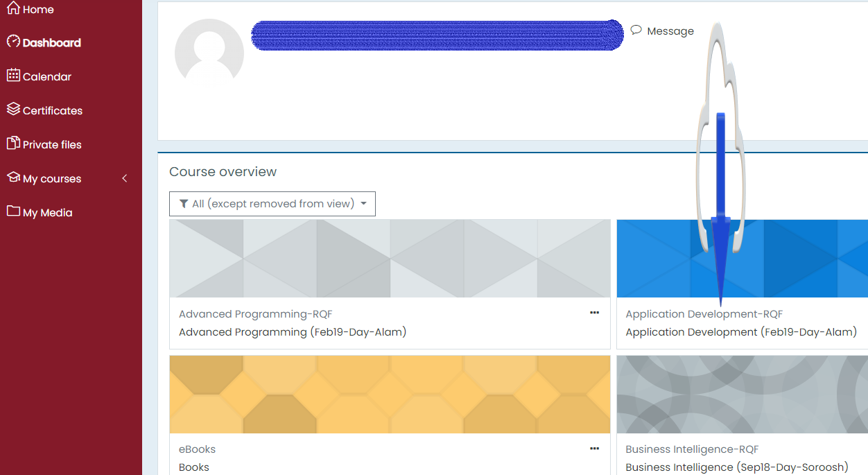
Task: Collapse My courses with the chevron arrow
Action: point(125,178)
